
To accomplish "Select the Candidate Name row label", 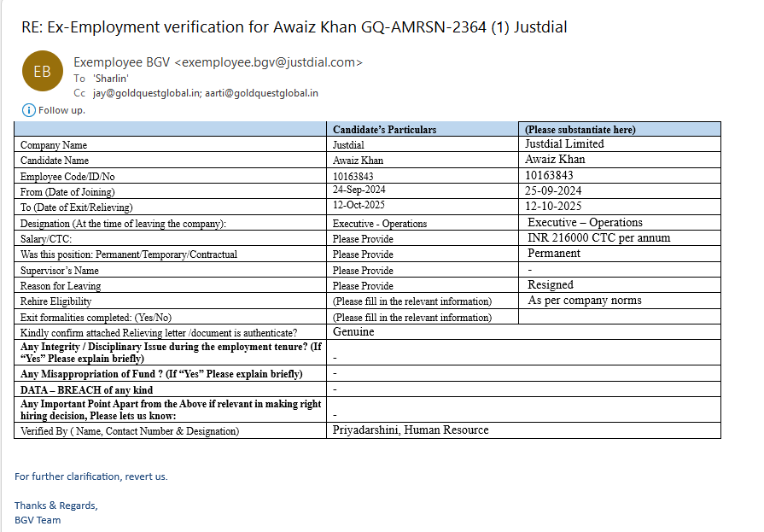I will pyautogui.click(x=55, y=161).
